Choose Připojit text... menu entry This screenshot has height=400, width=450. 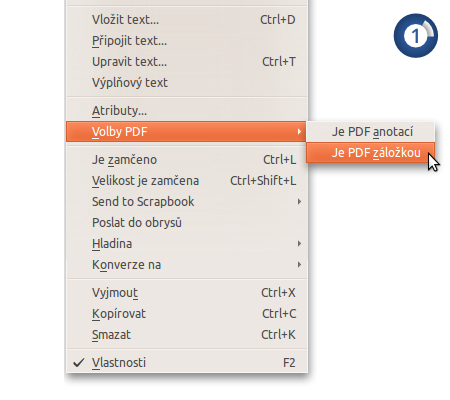click(186, 41)
